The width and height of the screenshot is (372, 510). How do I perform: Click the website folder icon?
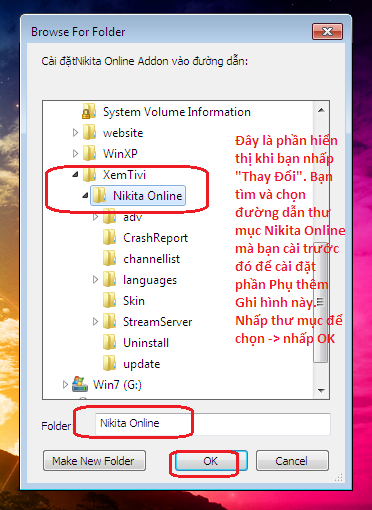click(89, 132)
